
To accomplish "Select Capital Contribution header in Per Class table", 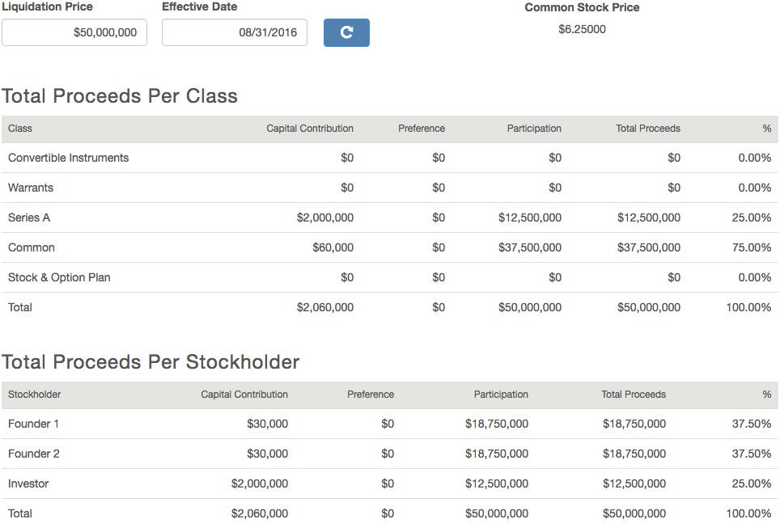I will 309,129.
